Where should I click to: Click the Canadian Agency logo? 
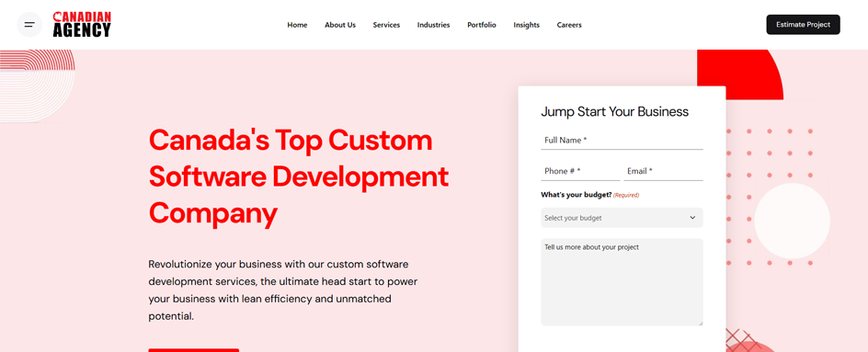tap(82, 24)
